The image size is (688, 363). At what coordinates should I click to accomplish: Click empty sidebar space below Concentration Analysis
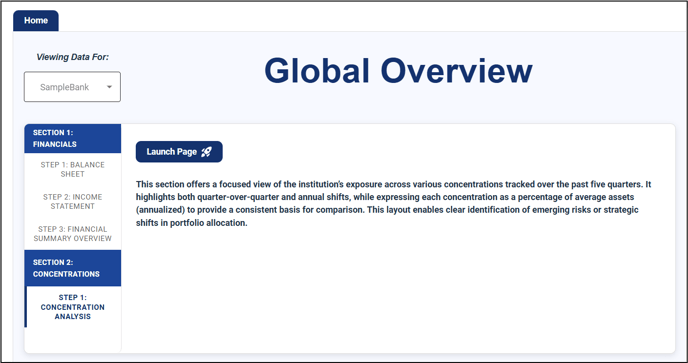73,340
